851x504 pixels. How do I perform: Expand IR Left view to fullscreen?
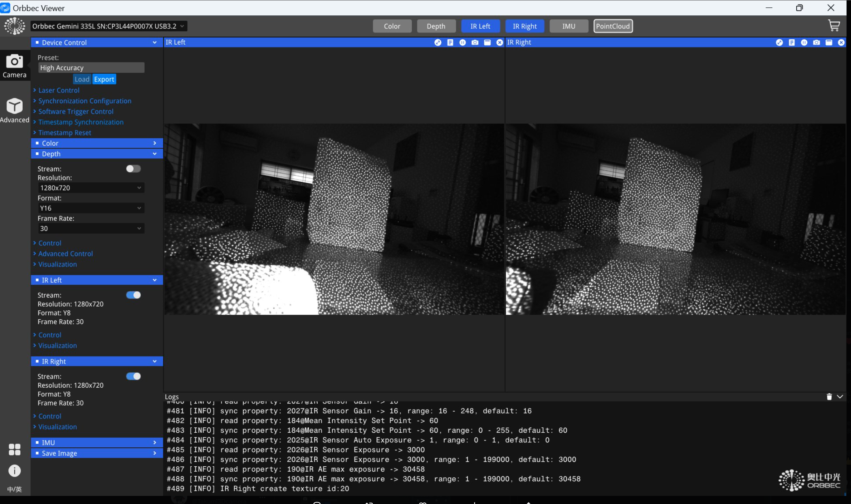[x=438, y=43]
